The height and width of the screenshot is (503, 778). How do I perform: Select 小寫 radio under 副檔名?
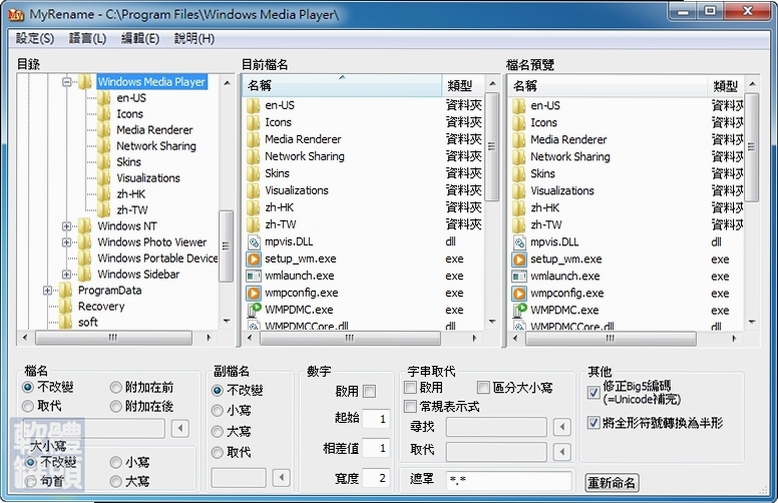pos(217,411)
